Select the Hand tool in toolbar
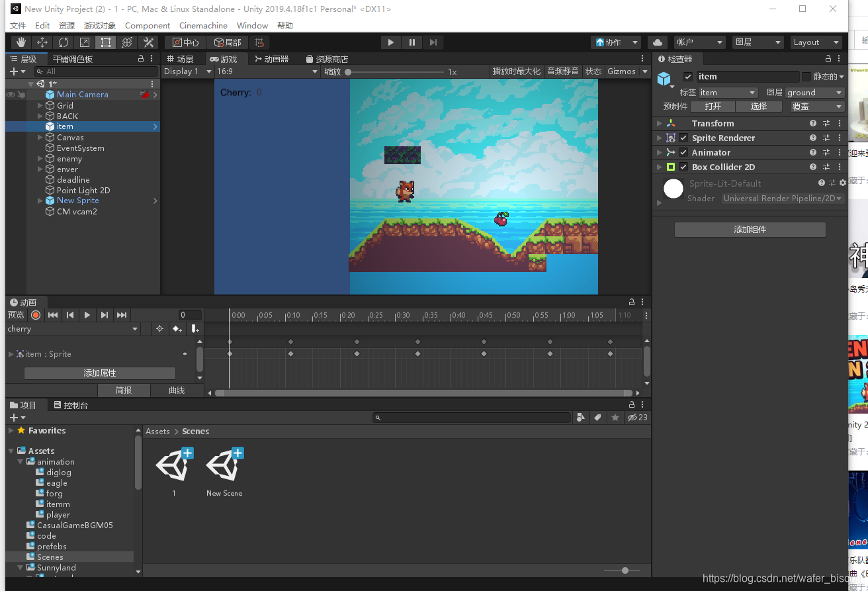Viewport: 868px width, 591px height. pyautogui.click(x=21, y=42)
